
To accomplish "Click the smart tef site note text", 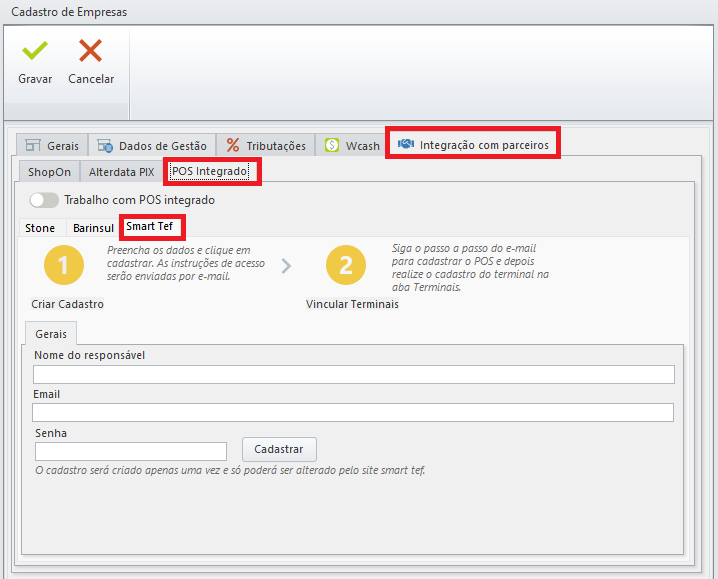I will 230,470.
